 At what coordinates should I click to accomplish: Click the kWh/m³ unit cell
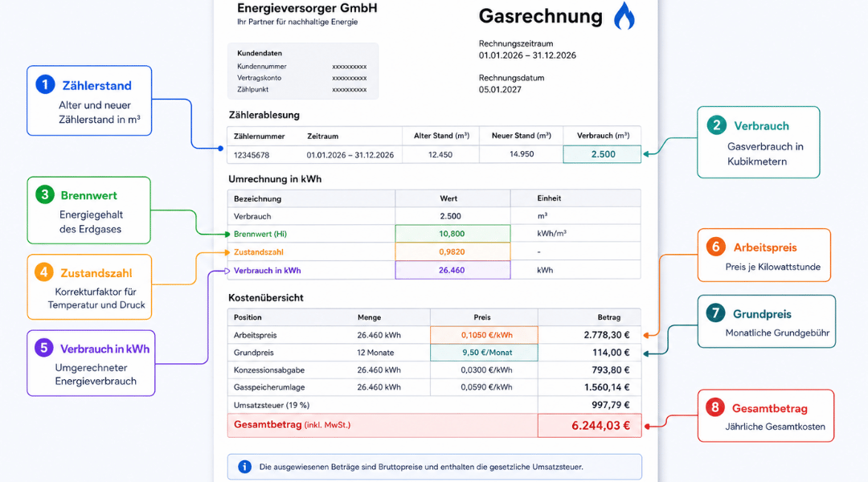coord(551,234)
